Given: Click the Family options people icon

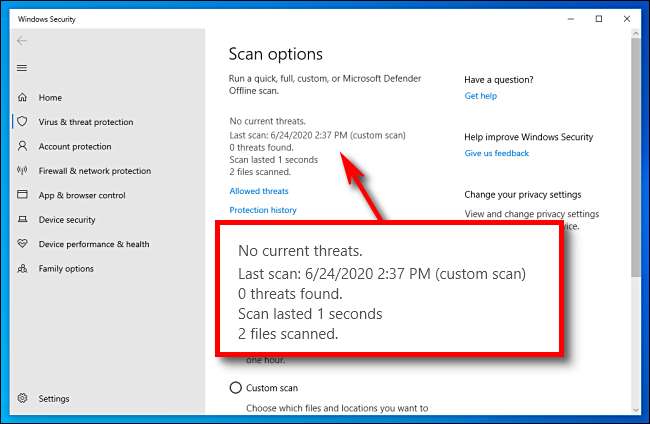Looking at the screenshot, I should pos(22,268).
